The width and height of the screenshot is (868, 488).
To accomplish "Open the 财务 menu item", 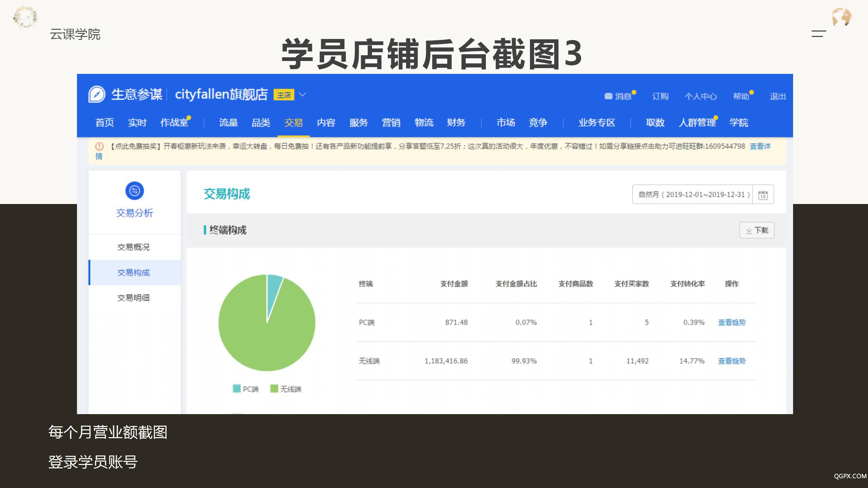I will [456, 122].
